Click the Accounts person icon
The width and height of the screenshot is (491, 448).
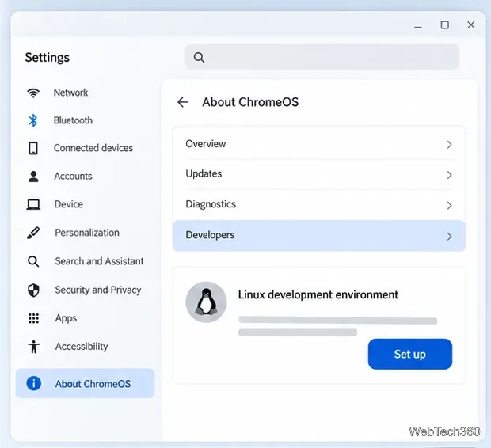[x=33, y=177]
